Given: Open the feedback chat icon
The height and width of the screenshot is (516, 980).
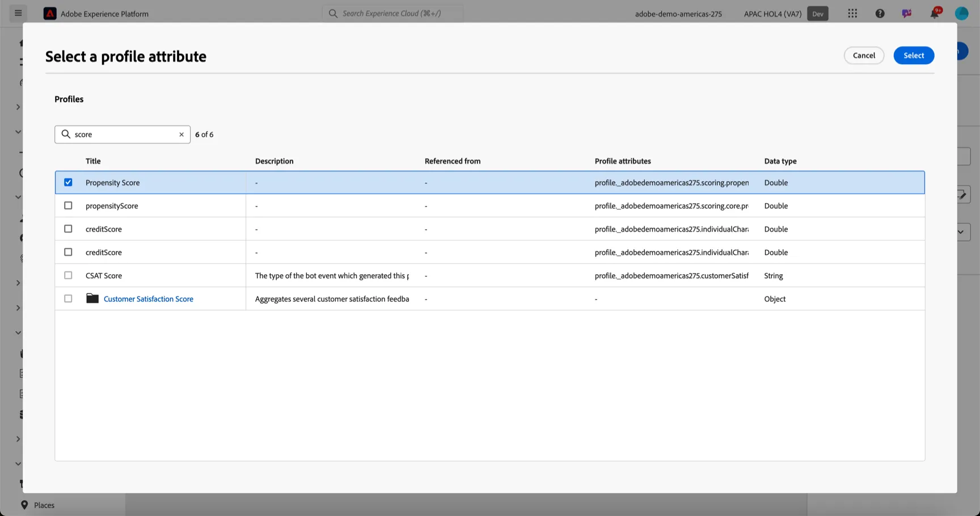Looking at the screenshot, I should pos(907,14).
